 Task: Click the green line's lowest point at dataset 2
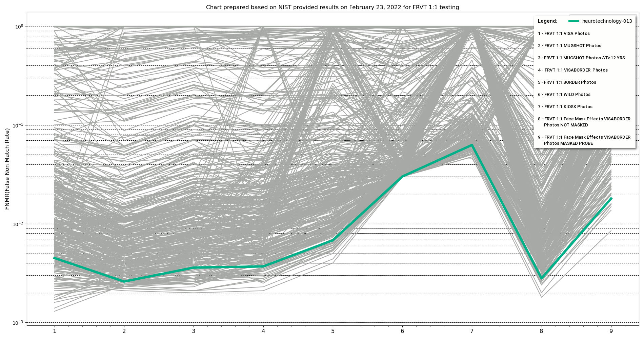[124, 281]
